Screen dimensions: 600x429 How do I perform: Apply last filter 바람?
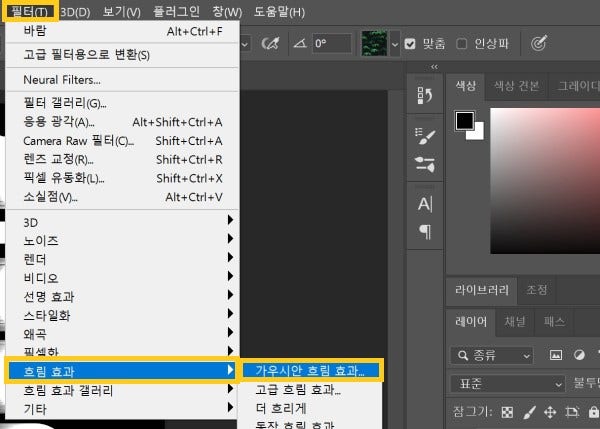coord(122,31)
